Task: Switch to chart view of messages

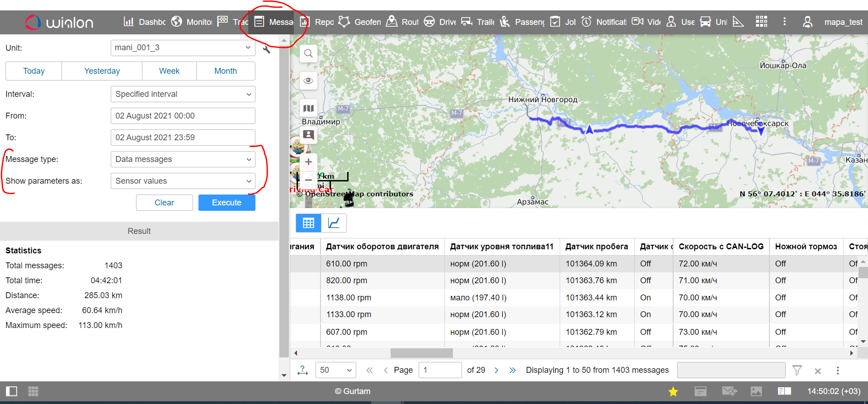Action: click(334, 223)
